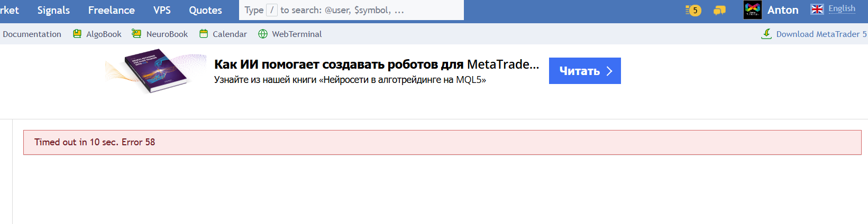The height and width of the screenshot is (224, 868).
Task: Go to the Freelance section
Action: [x=111, y=10]
